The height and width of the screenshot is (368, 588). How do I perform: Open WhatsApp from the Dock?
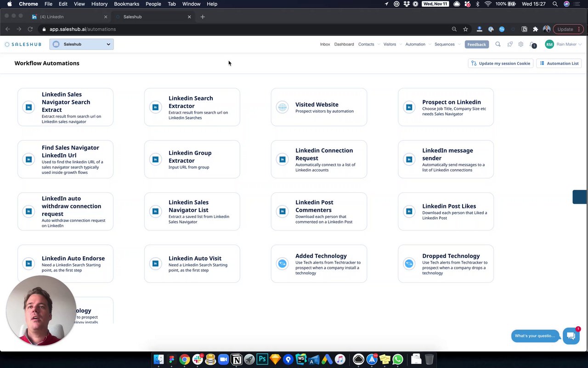398,359
